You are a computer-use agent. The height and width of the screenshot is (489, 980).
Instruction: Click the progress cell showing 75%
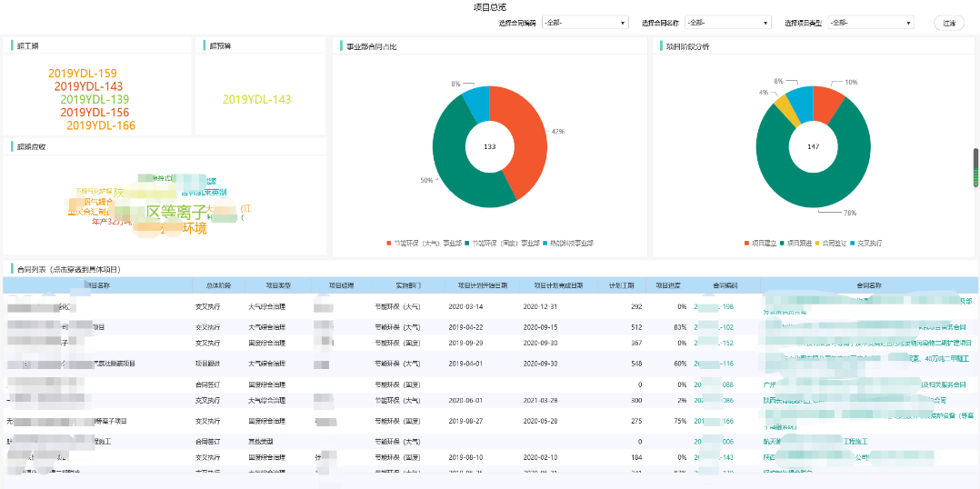(x=680, y=421)
